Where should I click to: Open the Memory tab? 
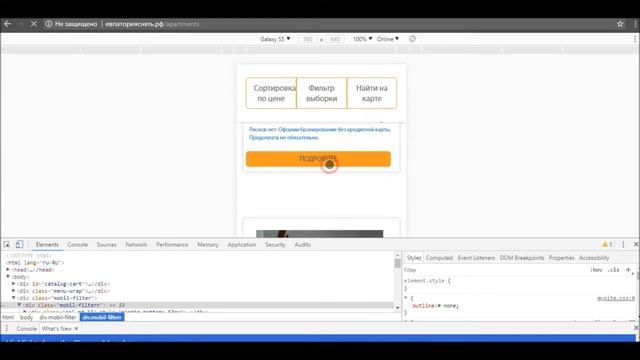coord(208,244)
